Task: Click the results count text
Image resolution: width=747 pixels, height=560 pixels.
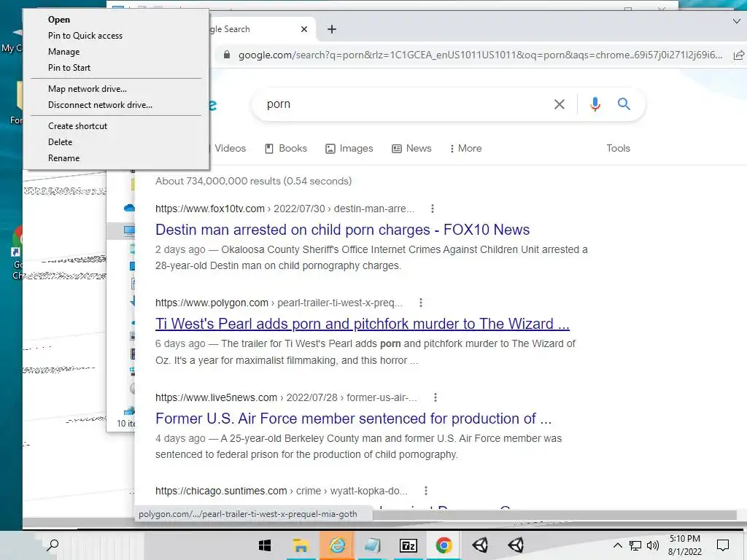Action: click(x=253, y=181)
